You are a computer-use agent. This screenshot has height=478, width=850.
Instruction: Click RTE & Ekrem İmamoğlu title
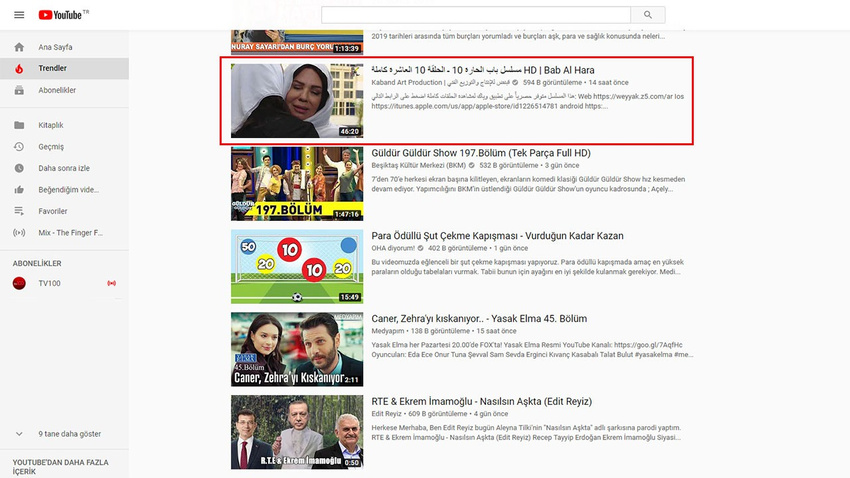481,402
